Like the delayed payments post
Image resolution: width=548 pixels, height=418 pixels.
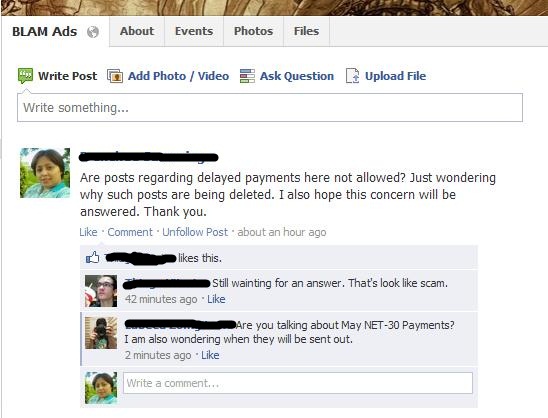coord(88,232)
